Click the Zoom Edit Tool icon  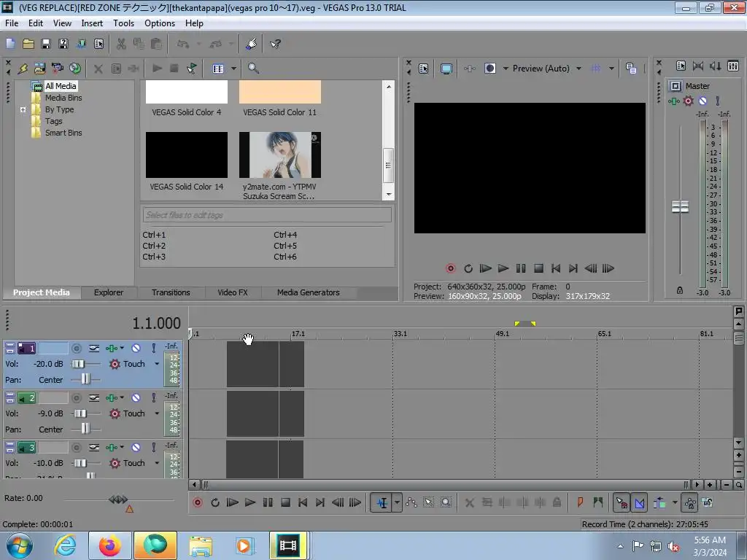coord(446,503)
